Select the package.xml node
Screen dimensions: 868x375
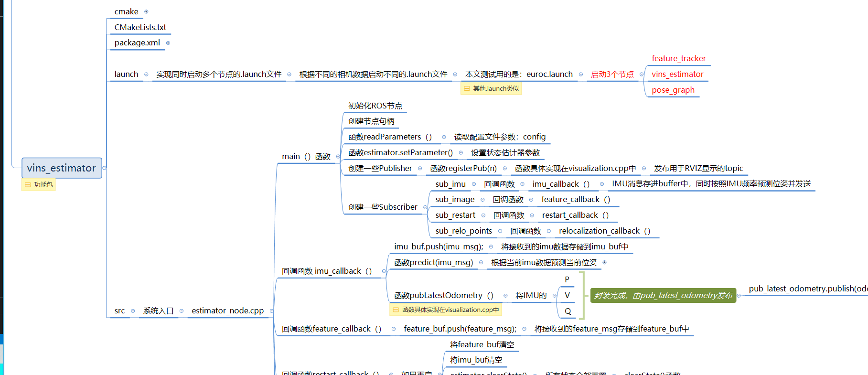(137, 43)
